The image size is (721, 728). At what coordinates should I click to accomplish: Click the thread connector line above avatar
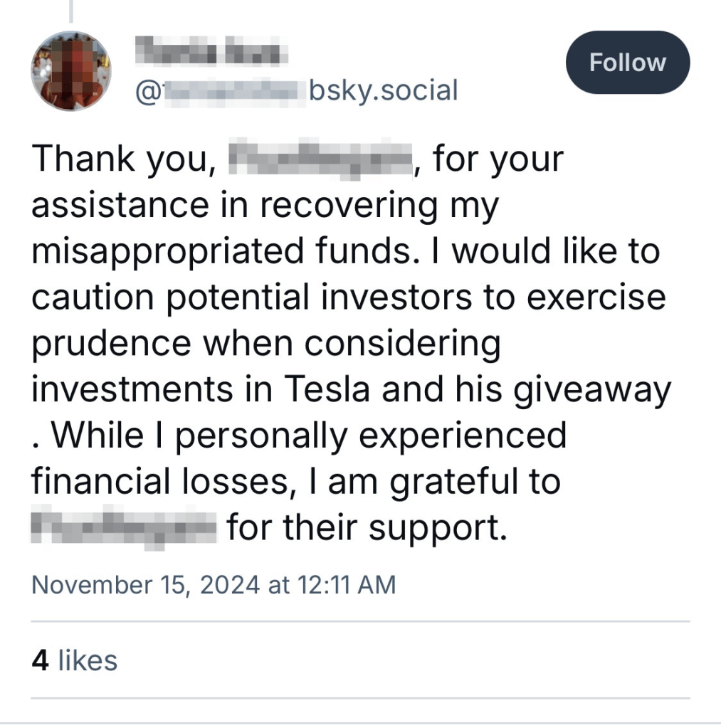click(x=70, y=10)
